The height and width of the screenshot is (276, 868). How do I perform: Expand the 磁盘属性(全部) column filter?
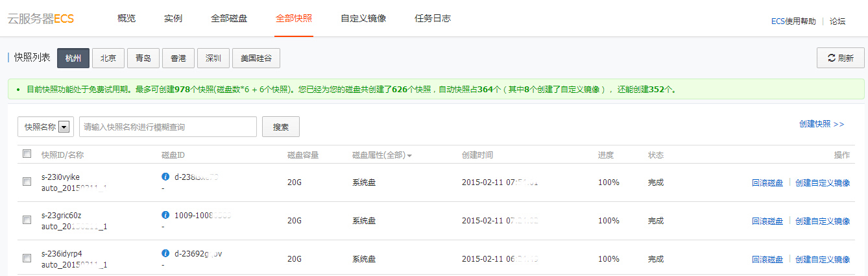pos(382,155)
